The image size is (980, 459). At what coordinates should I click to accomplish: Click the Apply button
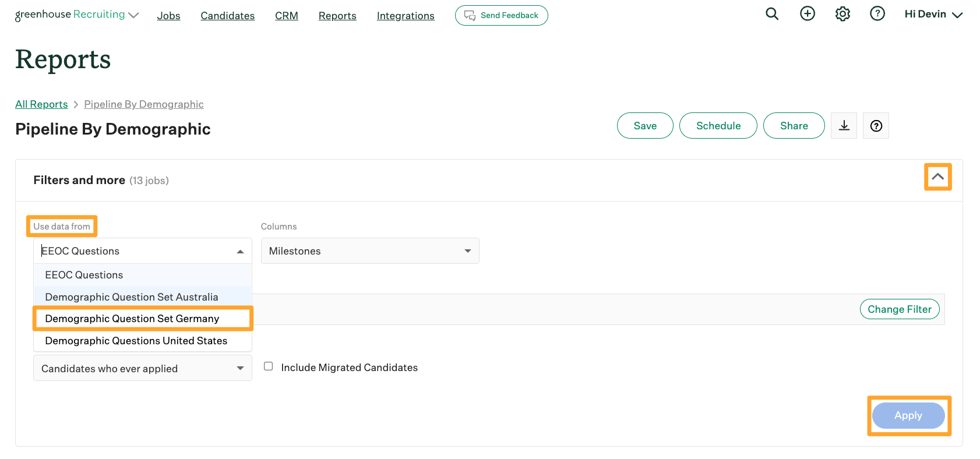click(x=908, y=415)
